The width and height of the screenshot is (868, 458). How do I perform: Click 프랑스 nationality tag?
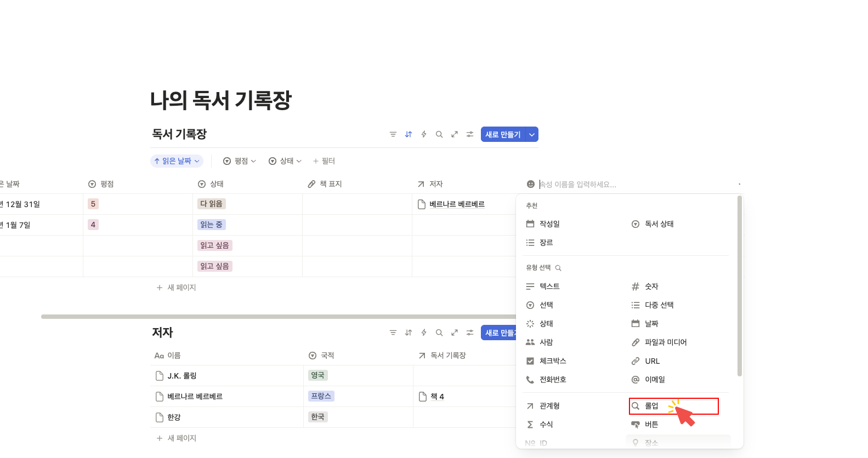(321, 396)
